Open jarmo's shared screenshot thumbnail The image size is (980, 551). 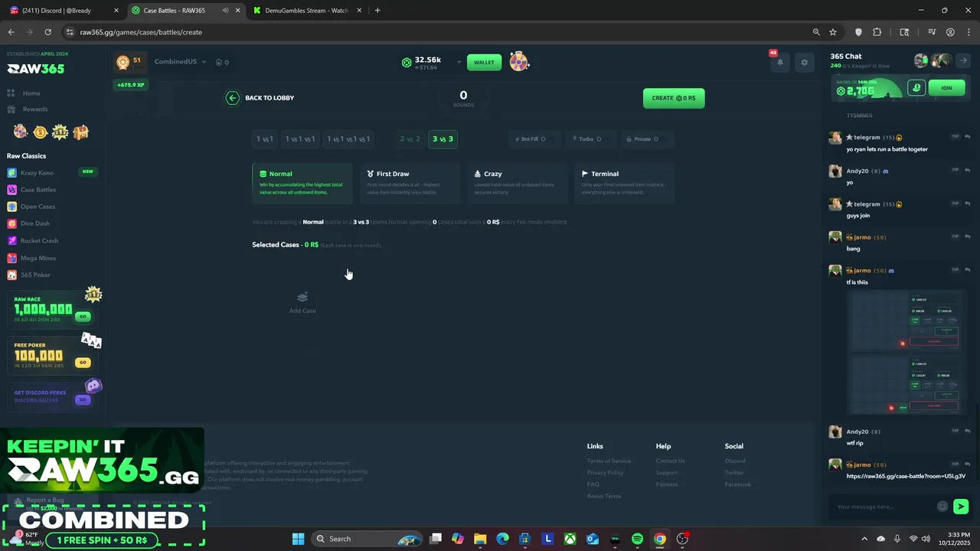pos(908,353)
